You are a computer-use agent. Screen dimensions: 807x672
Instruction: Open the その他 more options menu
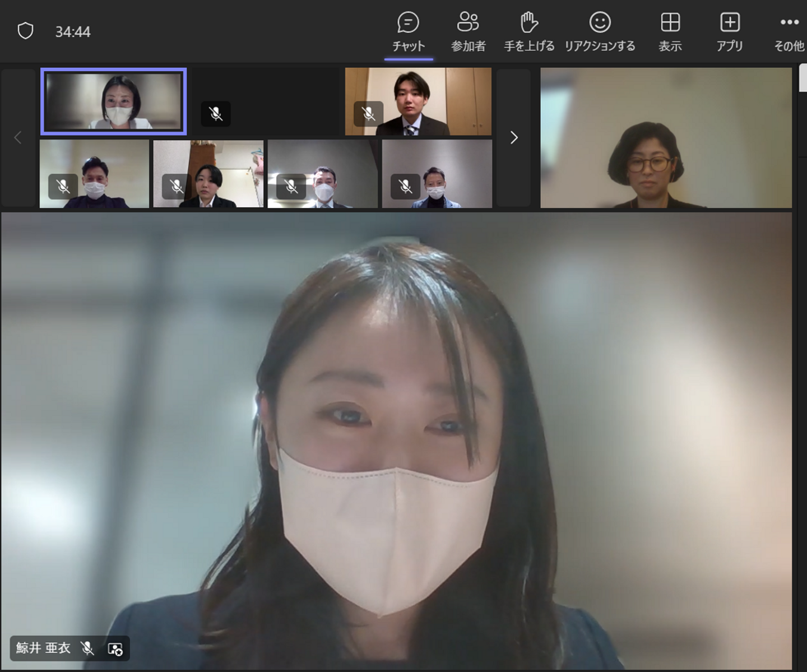click(789, 32)
